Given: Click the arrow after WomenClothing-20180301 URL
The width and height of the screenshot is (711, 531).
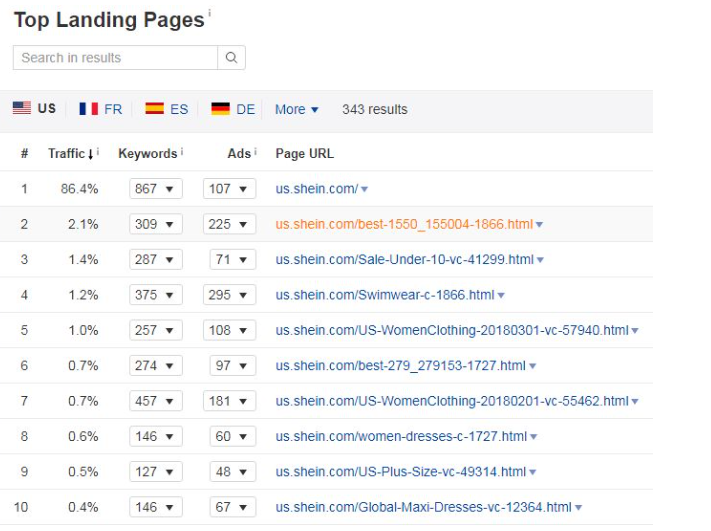Looking at the screenshot, I should tap(635, 331).
